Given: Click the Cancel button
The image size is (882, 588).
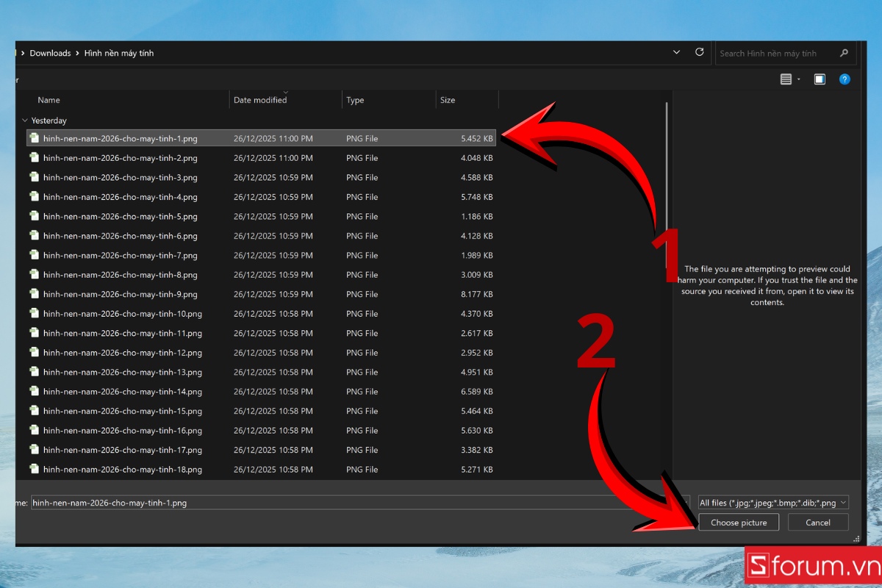Looking at the screenshot, I should tap(817, 522).
